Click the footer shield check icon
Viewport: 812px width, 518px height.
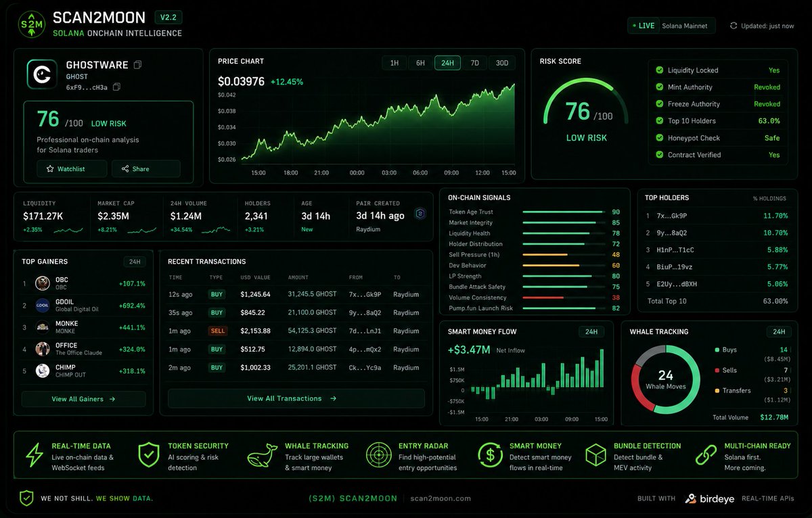click(x=26, y=498)
